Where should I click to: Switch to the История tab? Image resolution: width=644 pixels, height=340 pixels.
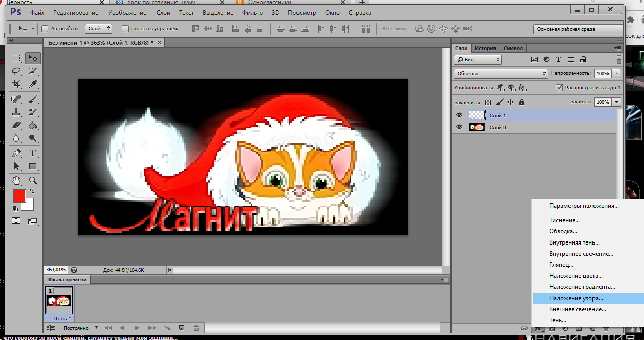pos(485,48)
